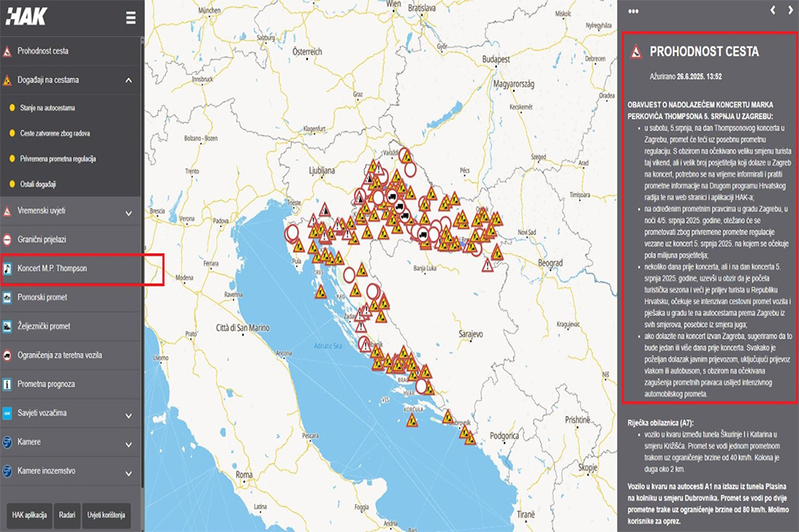The image size is (799, 532).
Task: Go to next item with right arrow
Action: 791,10
